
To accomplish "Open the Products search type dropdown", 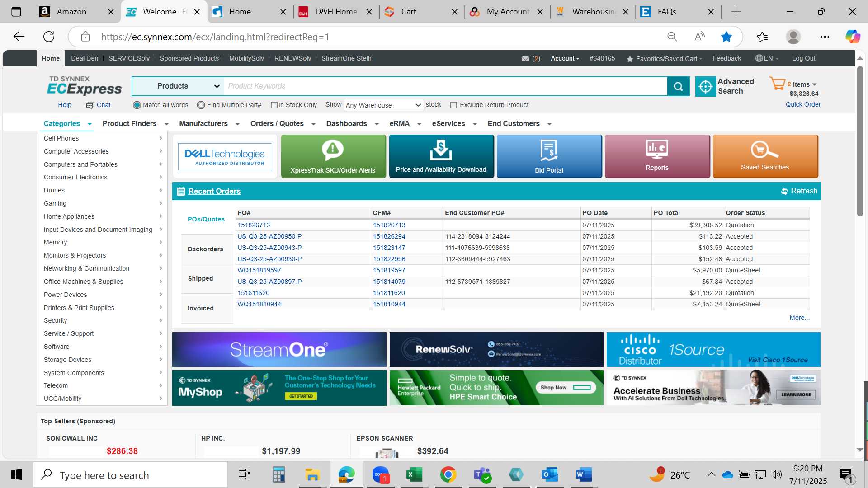I will (x=178, y=86).
